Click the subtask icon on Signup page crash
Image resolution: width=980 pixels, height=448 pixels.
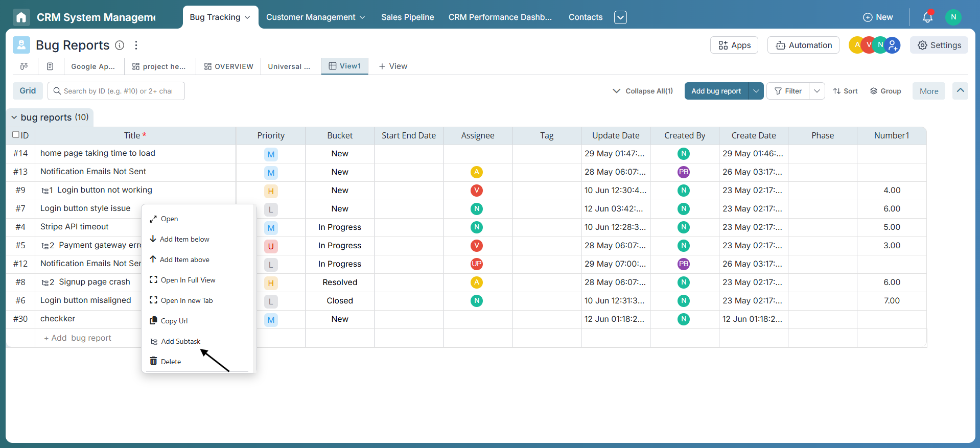[45, 282]
